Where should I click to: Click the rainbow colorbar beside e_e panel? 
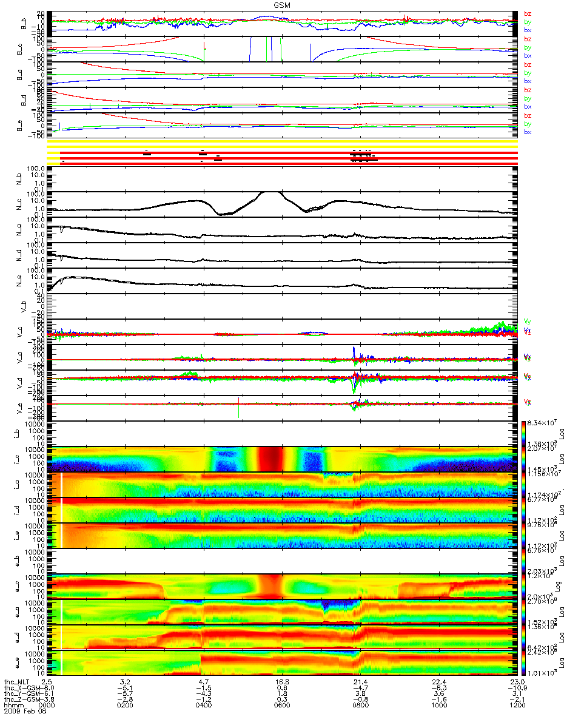tap(525, 663)
